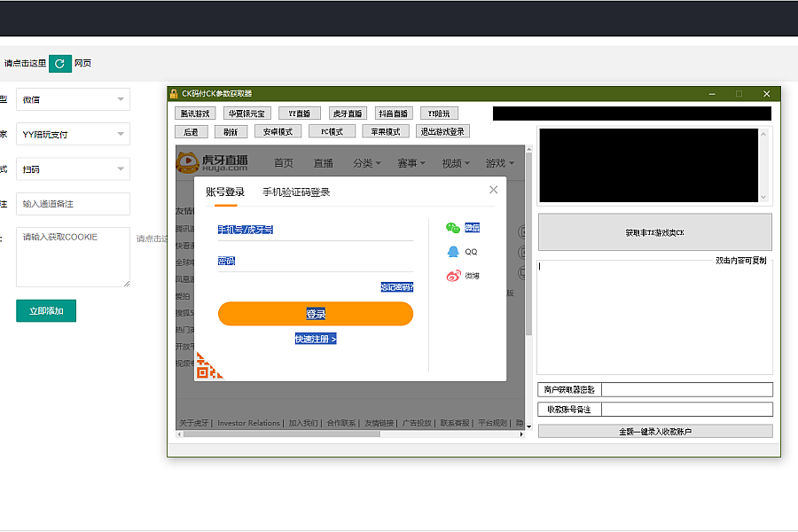The width and height of the screenshot is (798, 532).
Task: Click the 关于虎牙 footer link
Action: (194, 423)
